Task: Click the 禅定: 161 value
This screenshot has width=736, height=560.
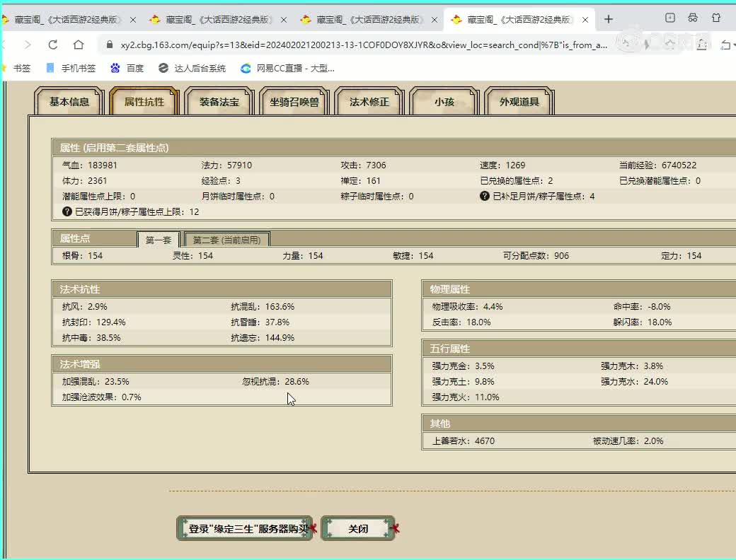Action: pos(360,180)
